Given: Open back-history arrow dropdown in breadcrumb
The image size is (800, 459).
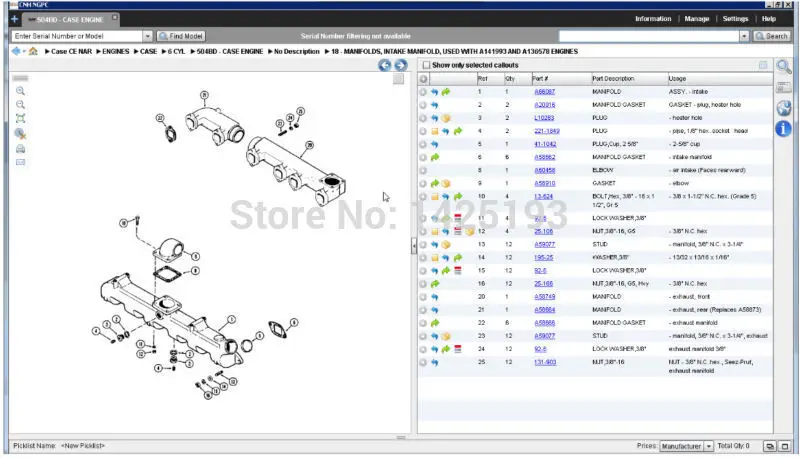Looking at the screenshot, I should 23,52.
